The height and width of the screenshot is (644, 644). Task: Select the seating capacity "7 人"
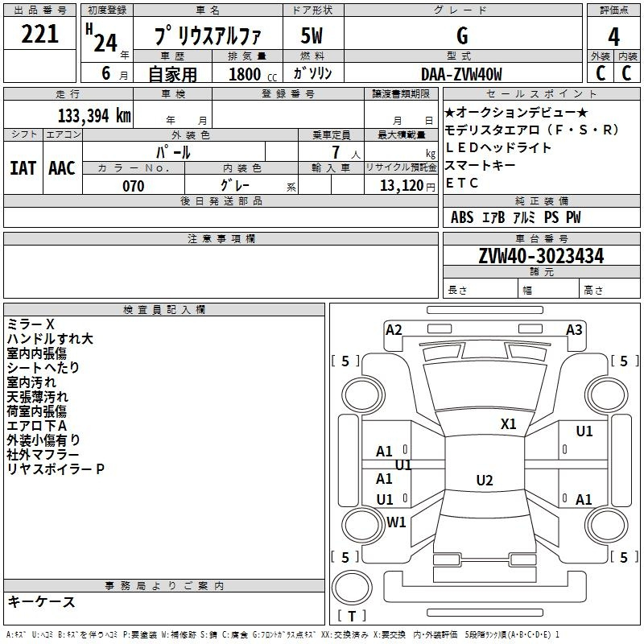(x=346, y=152)
